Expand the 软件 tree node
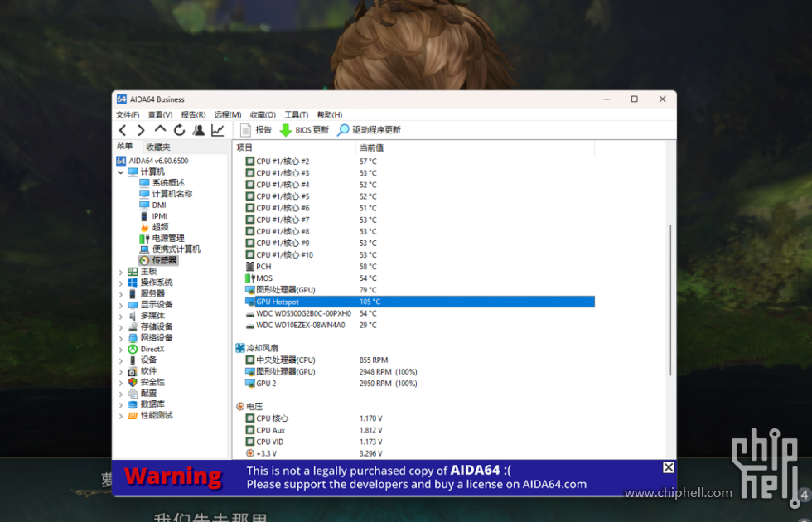This screenshot has height=522, width=812. (x=121, y=371)
